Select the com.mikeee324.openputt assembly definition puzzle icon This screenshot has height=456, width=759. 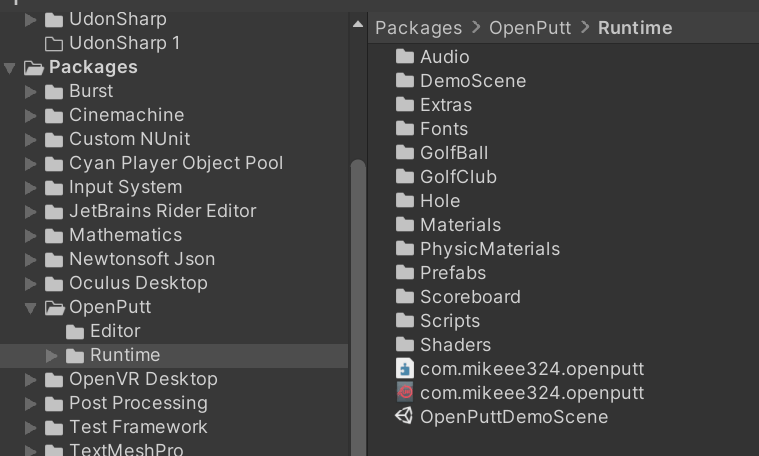click(405, 369)
